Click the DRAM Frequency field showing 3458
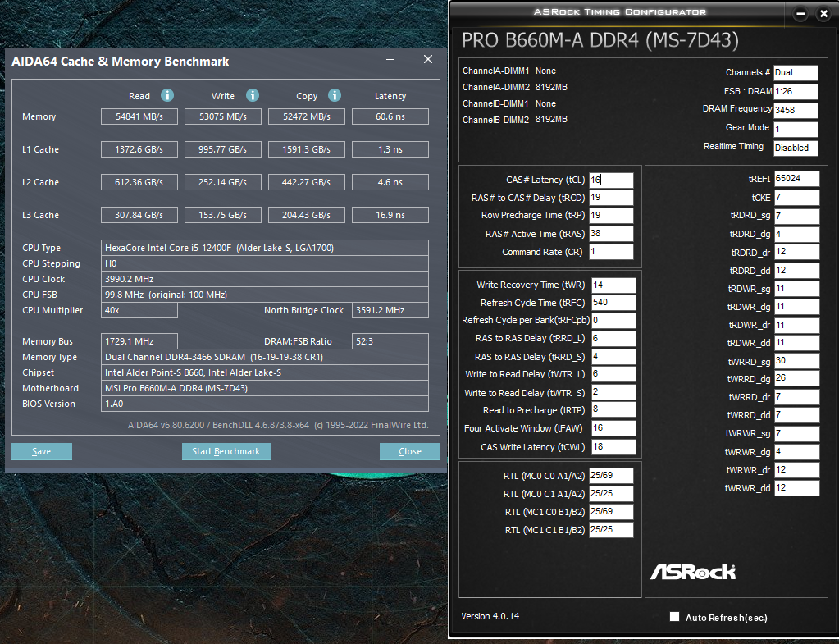This screenshot has height=644, width=839. point(796,110)
